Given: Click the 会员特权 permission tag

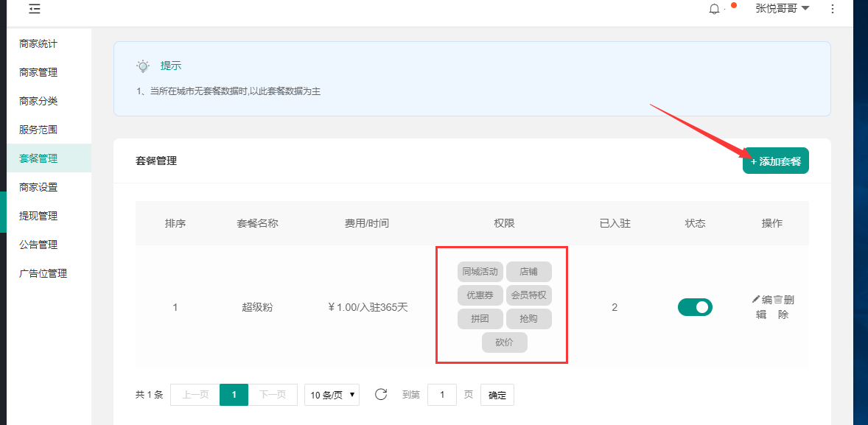Looking at the screenshot, I should (528, 295).
